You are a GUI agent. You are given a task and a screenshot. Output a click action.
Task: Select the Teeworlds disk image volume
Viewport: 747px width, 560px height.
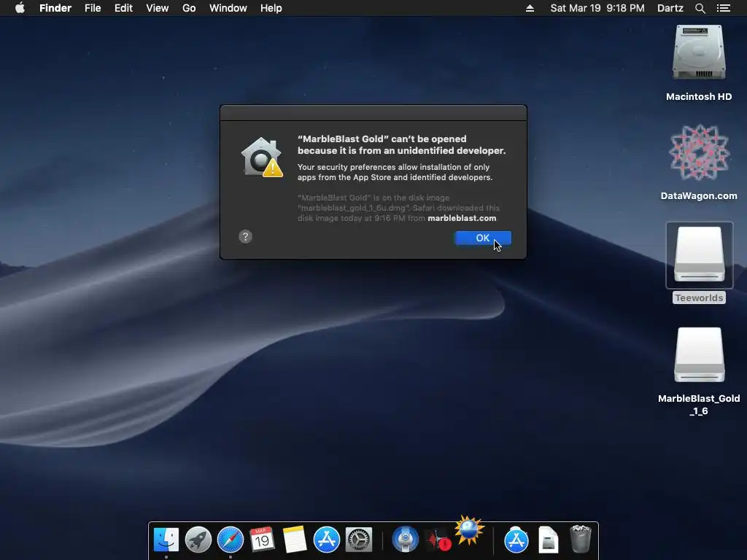(700, 255)
